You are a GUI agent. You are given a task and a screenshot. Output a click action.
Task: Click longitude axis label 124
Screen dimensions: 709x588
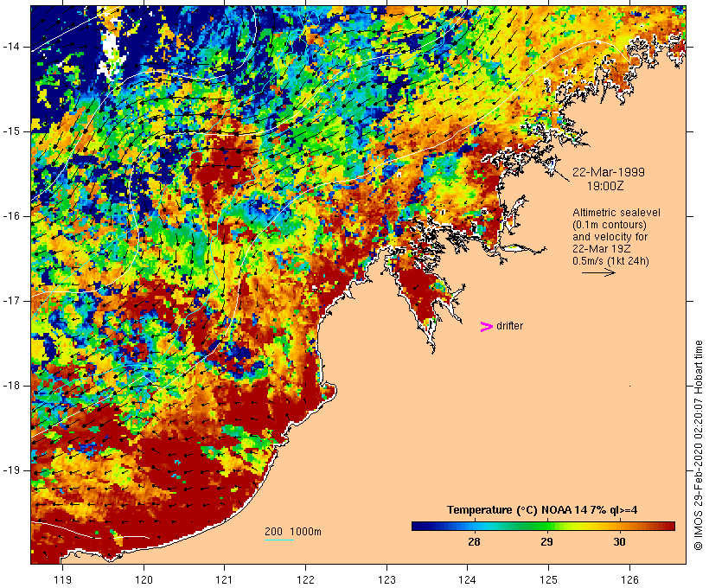(467, 579)
